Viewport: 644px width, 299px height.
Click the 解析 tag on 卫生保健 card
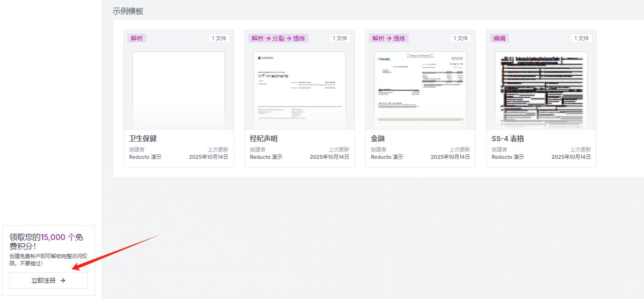pos(137,38)
